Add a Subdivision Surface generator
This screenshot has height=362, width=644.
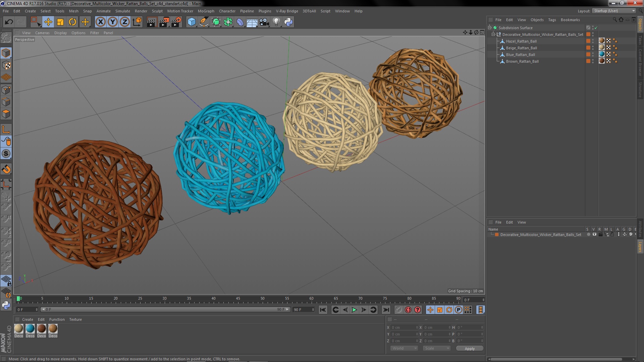coord(216,22)
